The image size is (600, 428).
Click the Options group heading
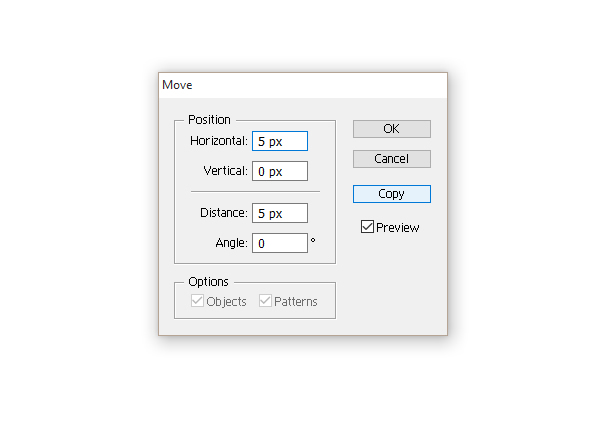pyautogui.click(x=208, y=282)
